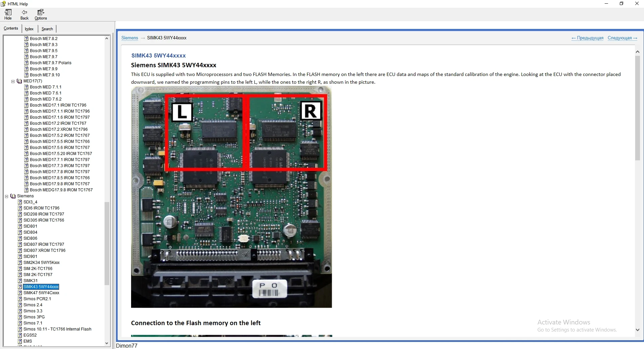Screen dimensions: 644x349
Task: Click the Hide toolbar icon
Action: [8, 14]
